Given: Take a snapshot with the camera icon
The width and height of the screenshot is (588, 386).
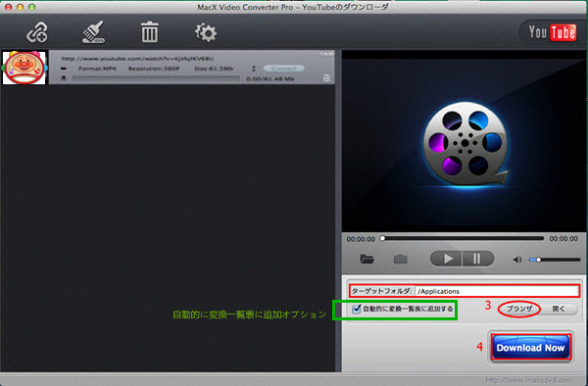Looking at the screenshot, I should pos(400,259).
